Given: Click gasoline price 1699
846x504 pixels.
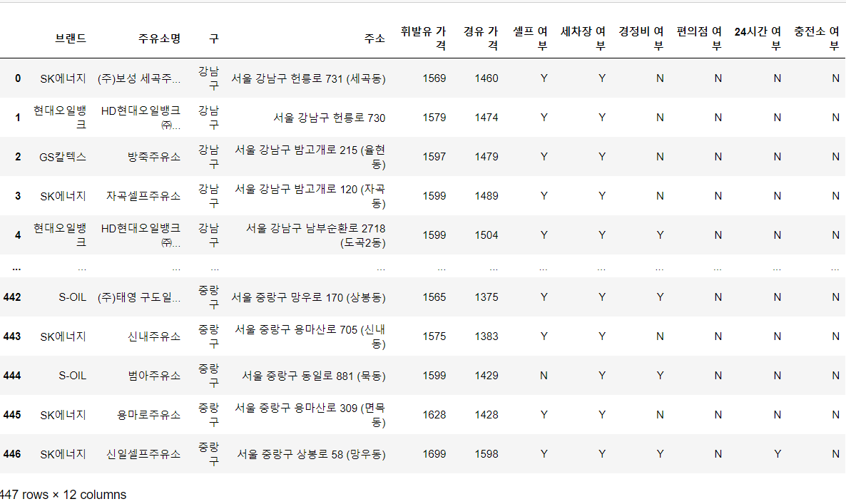Looking at the screenshot, I should click(x=434, y=454).
